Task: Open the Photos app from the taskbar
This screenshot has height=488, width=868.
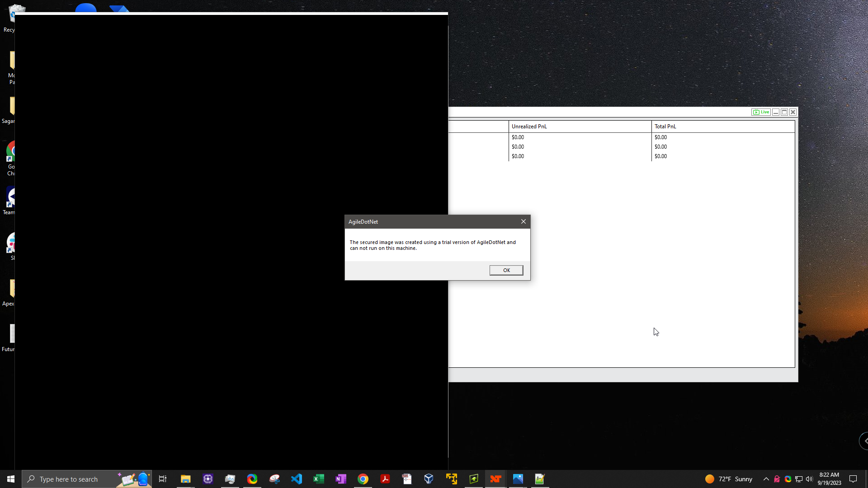Action: point(518,479)
